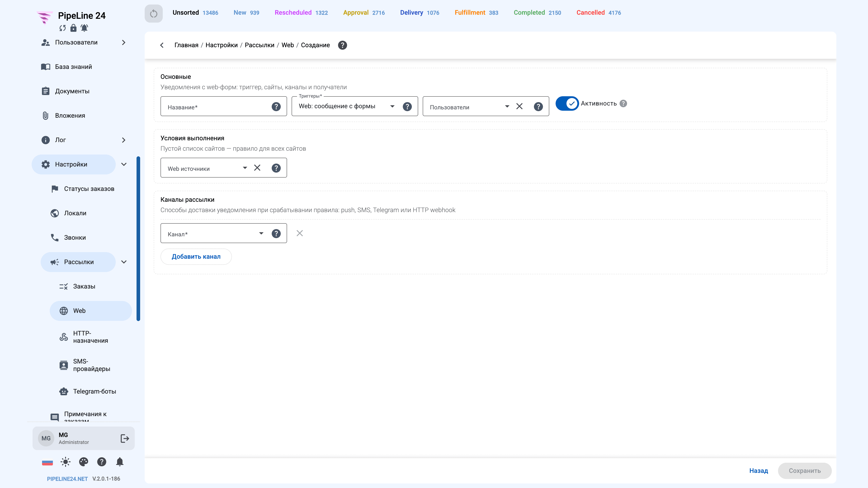This screenshot has height=488, width=868.
Task: Open the help icon in the bottom bar
Action: pyautogui.click(x=101, y=462)
